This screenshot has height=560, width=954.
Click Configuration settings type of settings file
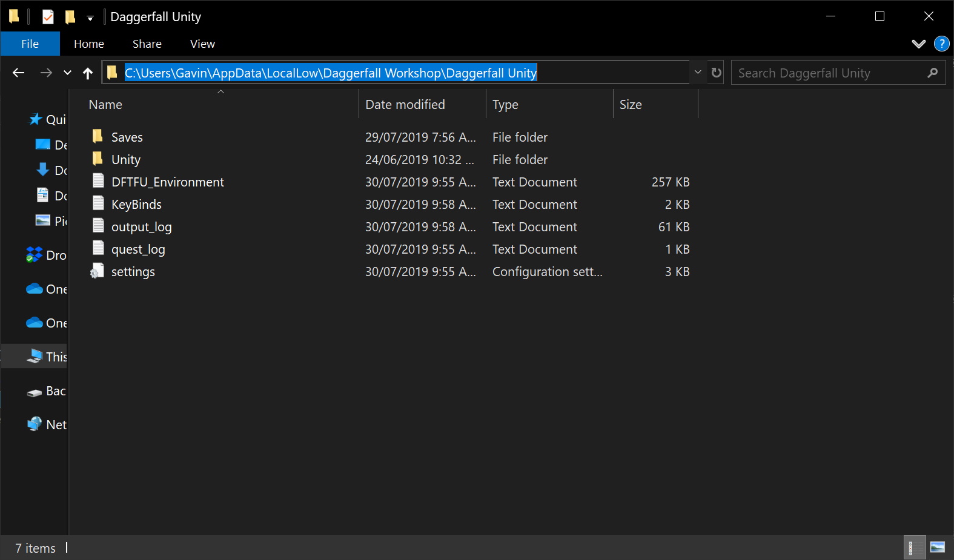pos(548,272)
